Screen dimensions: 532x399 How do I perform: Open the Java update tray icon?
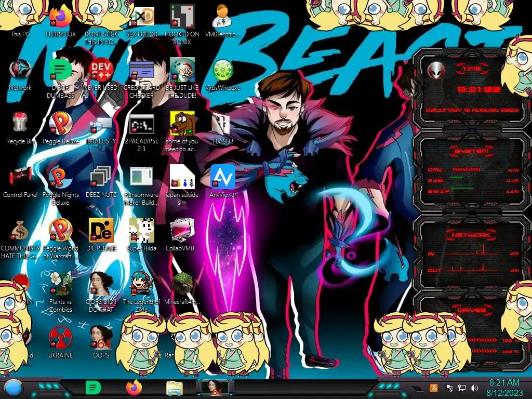434,388
